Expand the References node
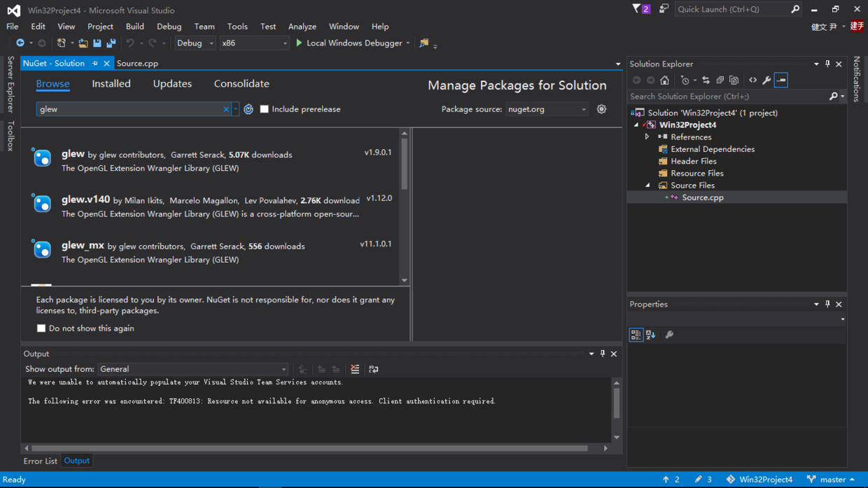 [x=647, y=137]
